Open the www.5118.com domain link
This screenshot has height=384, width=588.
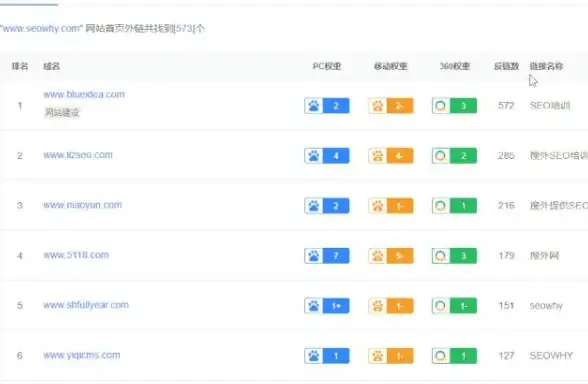[x=76, y=255]
